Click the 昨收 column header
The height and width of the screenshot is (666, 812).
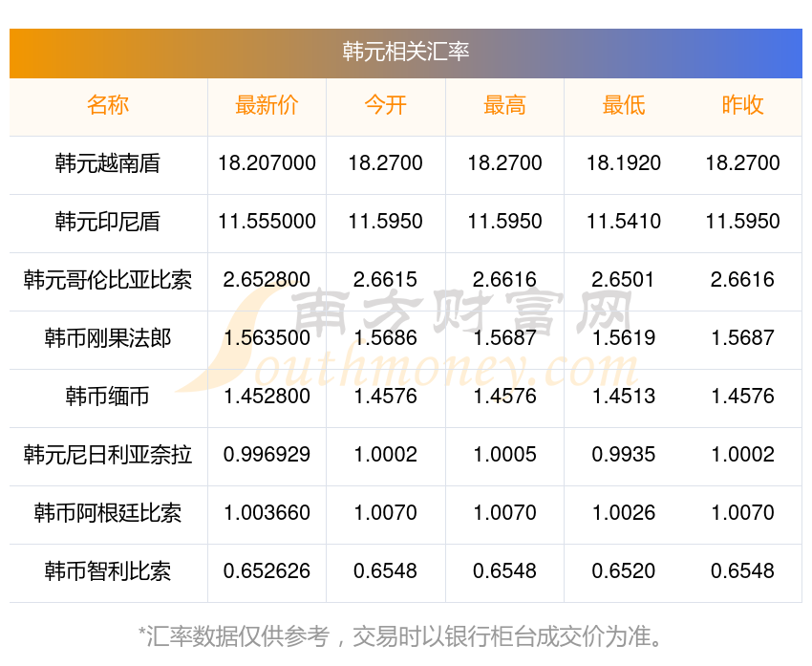(742, 105)
